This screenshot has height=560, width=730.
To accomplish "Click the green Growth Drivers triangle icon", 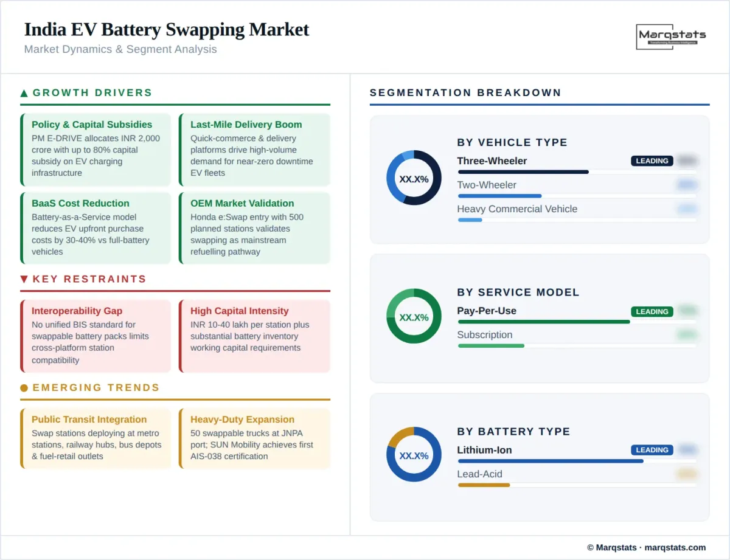I will coord(24,93).
